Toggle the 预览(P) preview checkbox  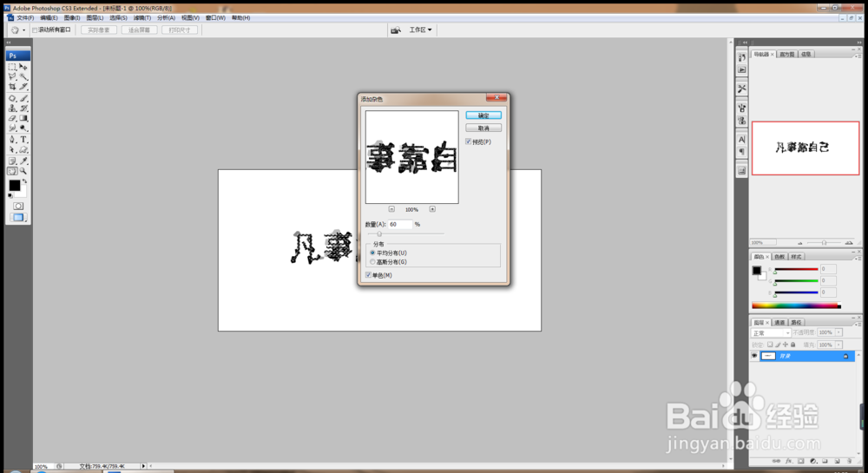point(469,141)
